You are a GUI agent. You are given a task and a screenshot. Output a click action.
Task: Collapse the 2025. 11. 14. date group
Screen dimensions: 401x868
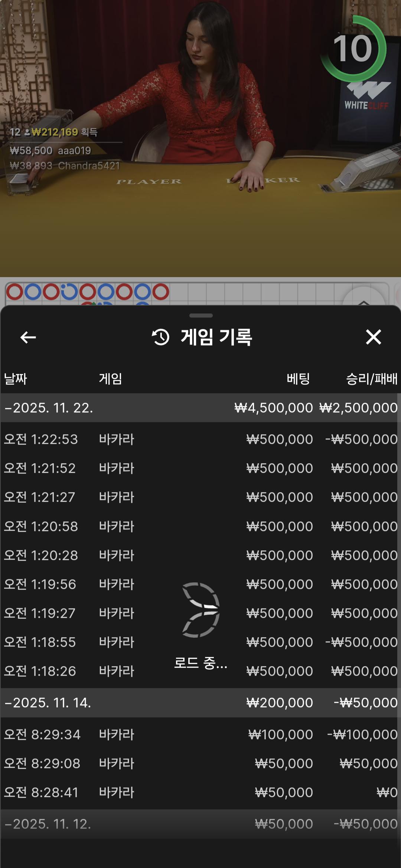48,703
